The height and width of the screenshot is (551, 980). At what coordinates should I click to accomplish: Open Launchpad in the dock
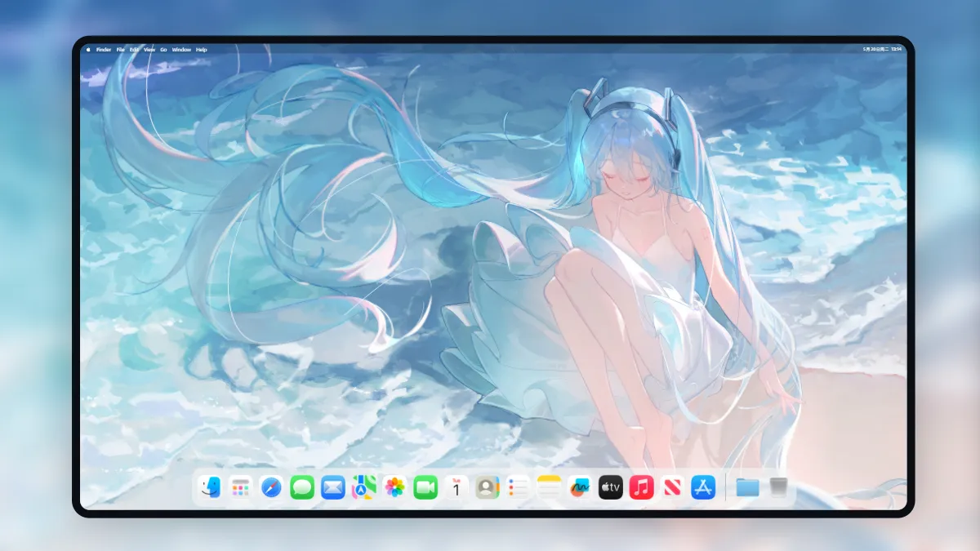tap(240, 488)
